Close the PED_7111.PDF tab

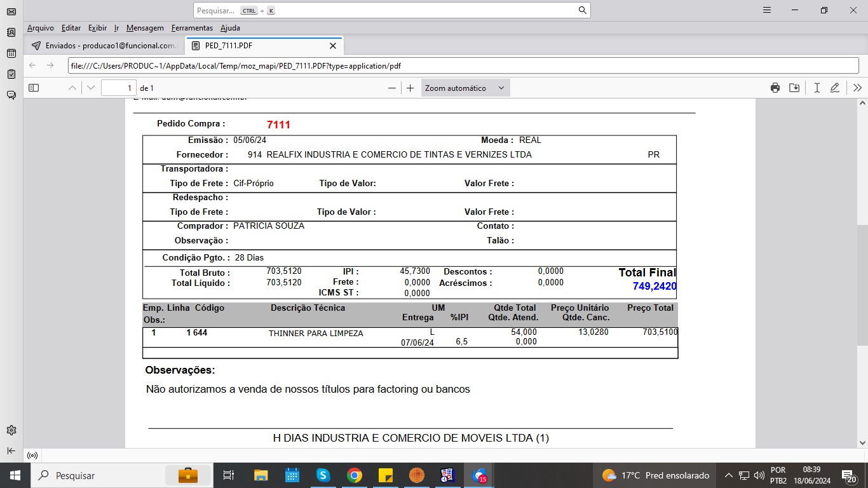coord(332,46)
